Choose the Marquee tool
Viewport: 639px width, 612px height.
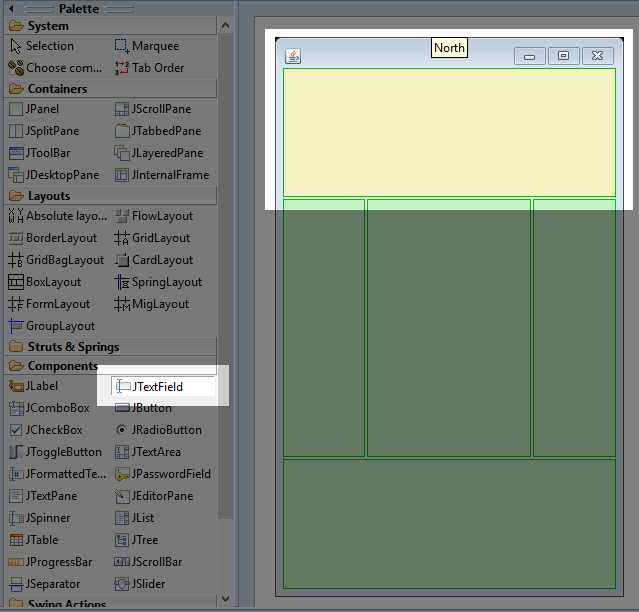pos(147,46)
